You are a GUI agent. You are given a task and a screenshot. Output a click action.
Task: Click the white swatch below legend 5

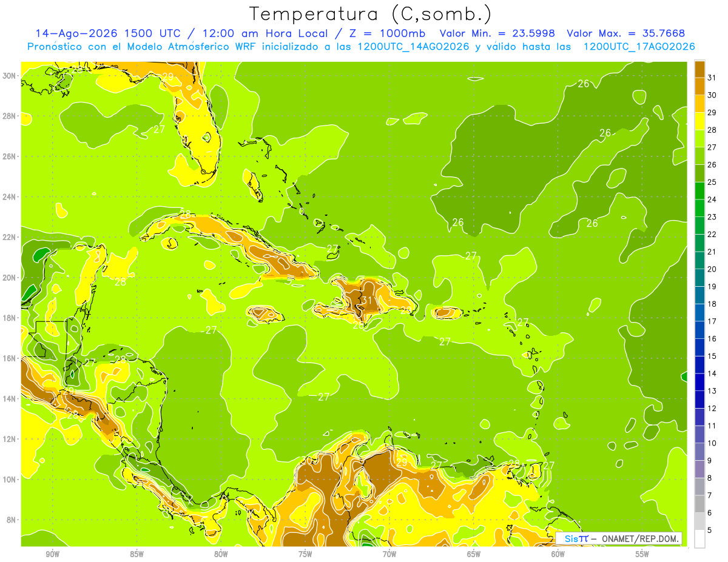pyautogui.click(x=699, y=539)
